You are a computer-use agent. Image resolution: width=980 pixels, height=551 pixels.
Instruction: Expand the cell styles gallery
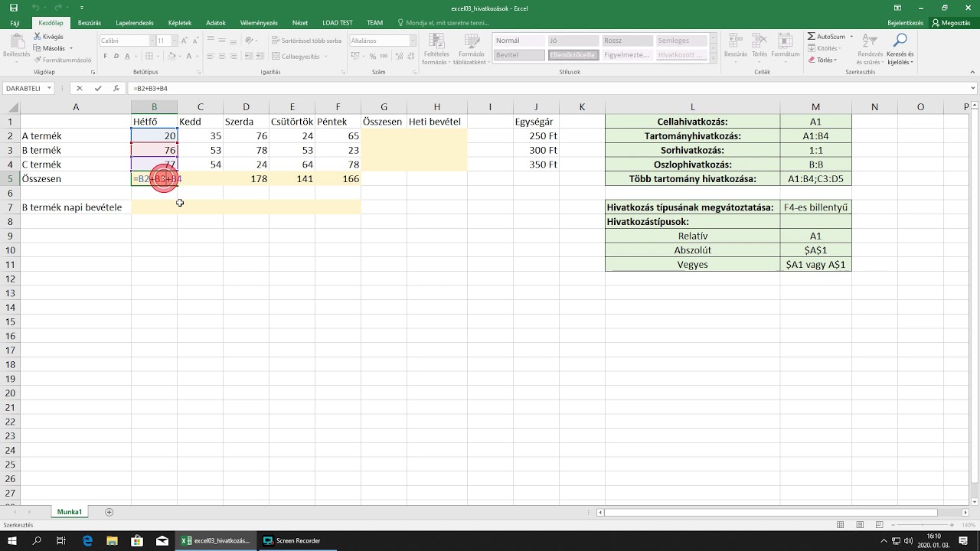(x=714, y=59)
